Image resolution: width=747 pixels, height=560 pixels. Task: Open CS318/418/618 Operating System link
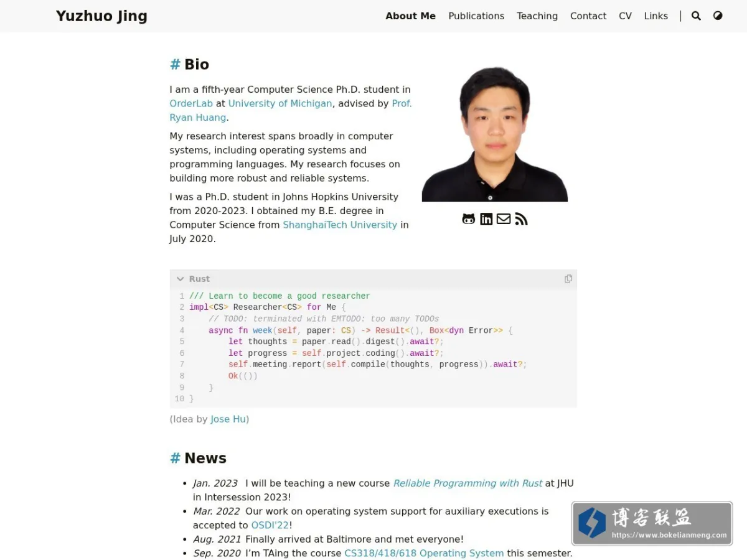coord(424,553)
